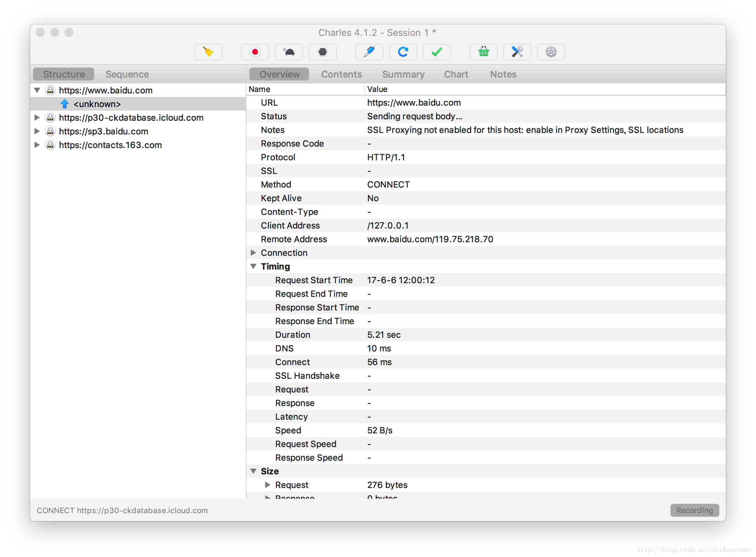This screenshot has width=756, height=557.
Task: Click the Value column header
Action: pos(545,89)
